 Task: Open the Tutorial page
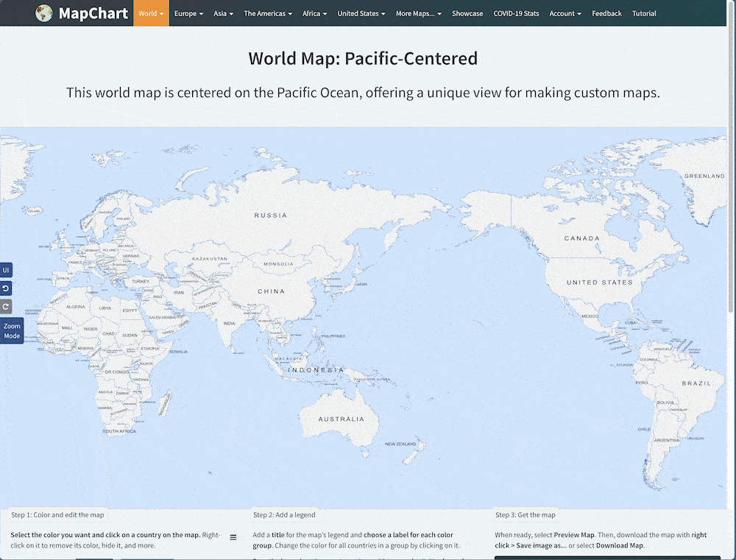click(644, 13)
